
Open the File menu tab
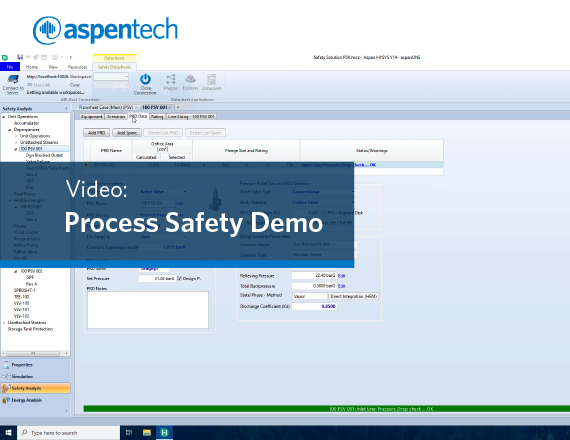(10, 67)
